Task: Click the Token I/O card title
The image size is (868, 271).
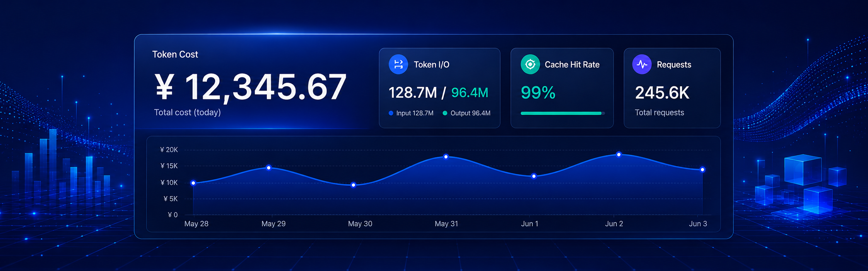Action: pos(432,65)
